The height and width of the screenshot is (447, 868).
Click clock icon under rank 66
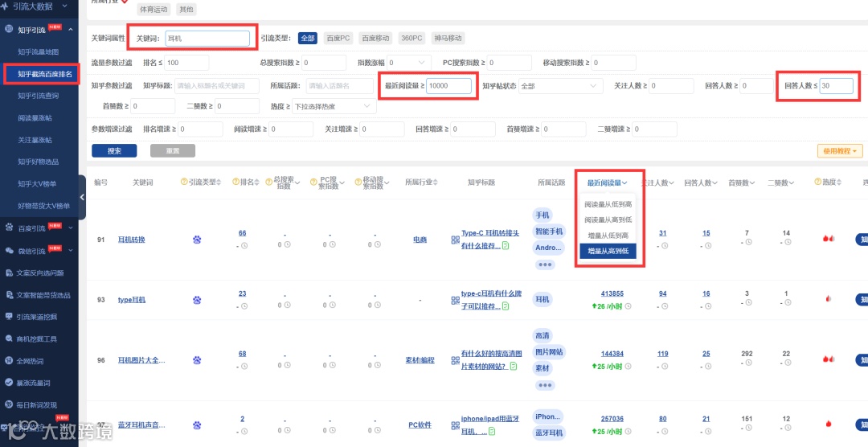click(244, 246)
